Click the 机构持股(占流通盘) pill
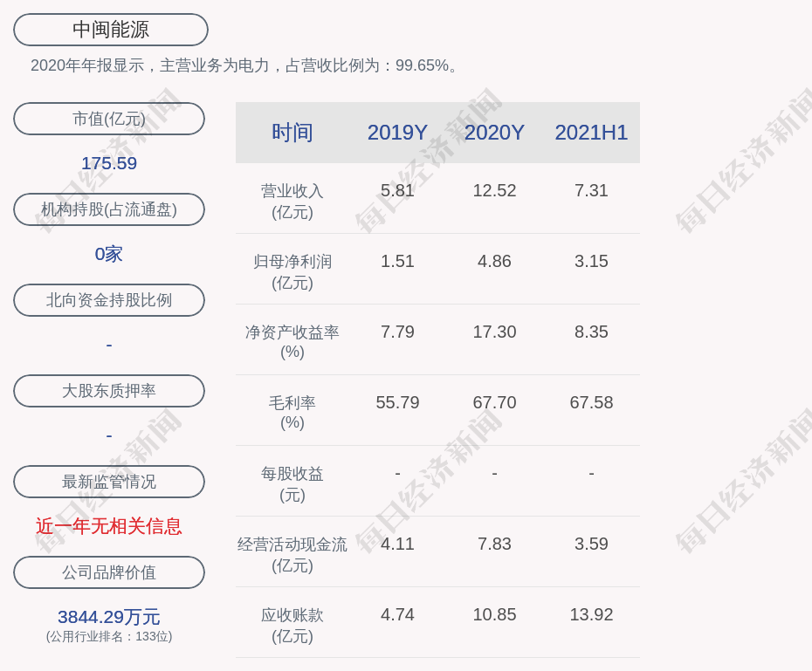812x671 pixels. point(109,209)
